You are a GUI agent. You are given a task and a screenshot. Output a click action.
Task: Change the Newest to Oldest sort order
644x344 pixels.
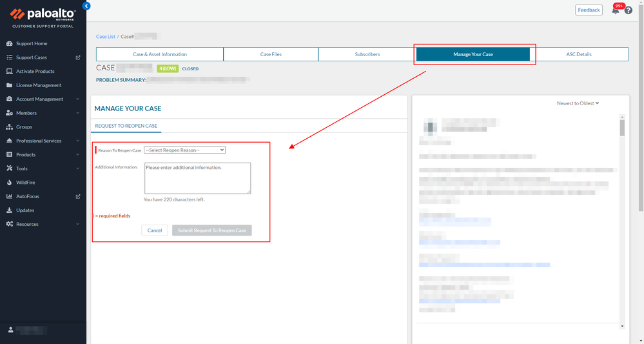(578, 103)
